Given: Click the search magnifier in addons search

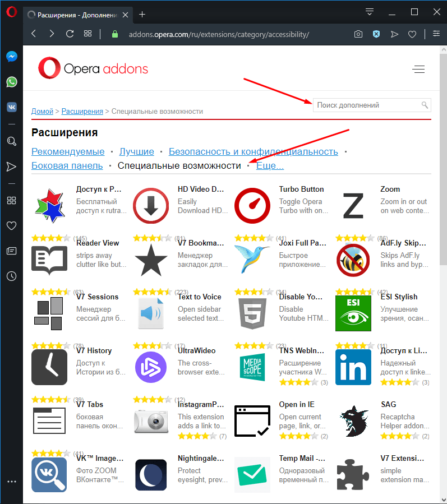Looking at the screenshot, I should pyautogui.click(x=425, y=105).
